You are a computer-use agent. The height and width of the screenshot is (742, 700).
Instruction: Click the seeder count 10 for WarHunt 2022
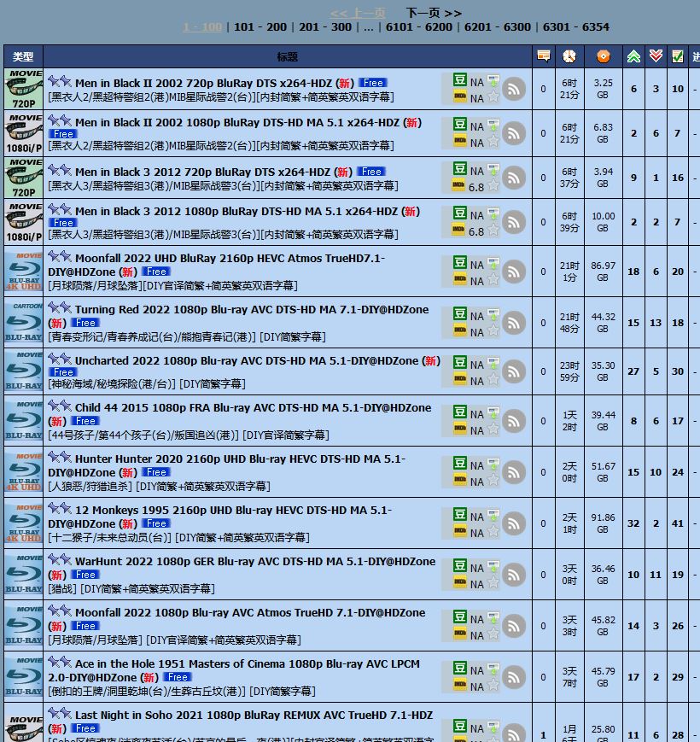click(633, 575)
